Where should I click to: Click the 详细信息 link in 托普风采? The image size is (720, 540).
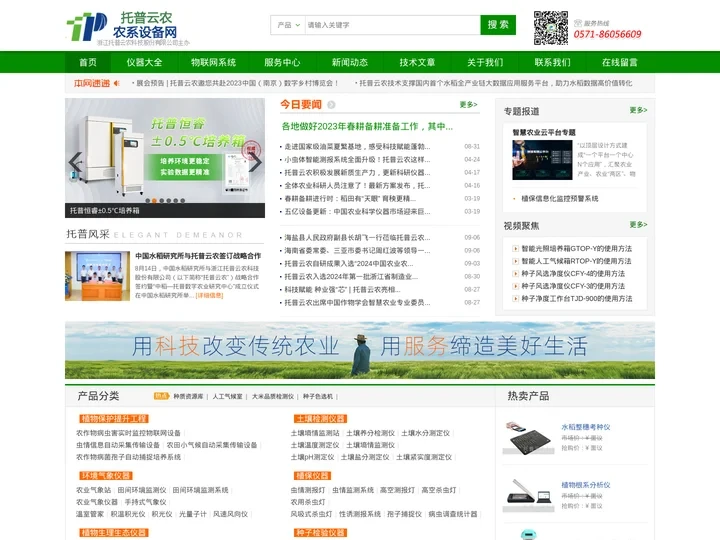pyautogui.click(x=209, y=295)
